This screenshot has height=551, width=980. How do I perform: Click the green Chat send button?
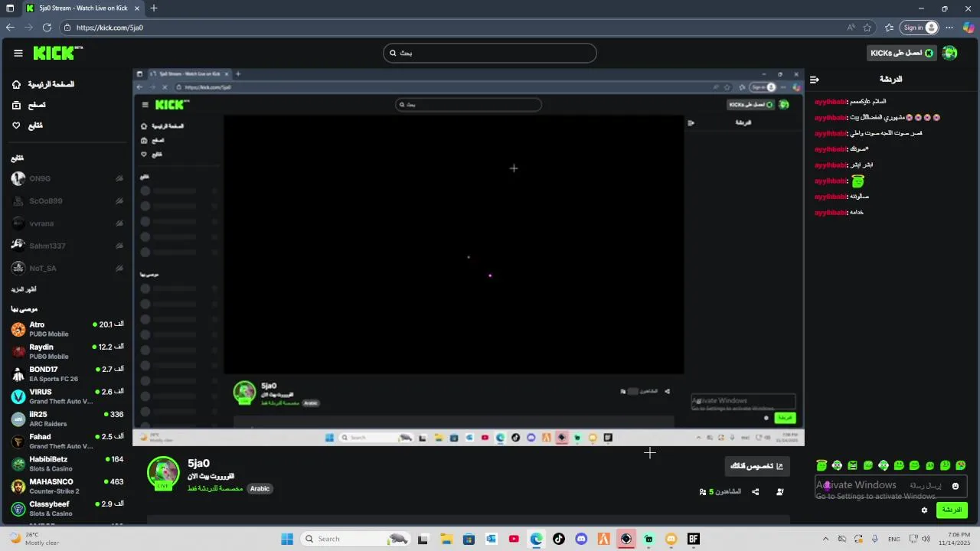[x=952, y=510]
